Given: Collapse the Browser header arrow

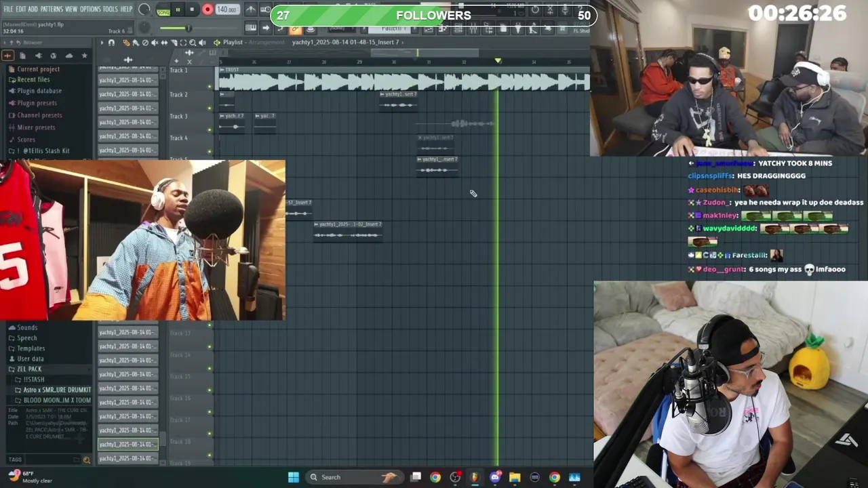Looking at the screenshot, I should pos(4,43).
